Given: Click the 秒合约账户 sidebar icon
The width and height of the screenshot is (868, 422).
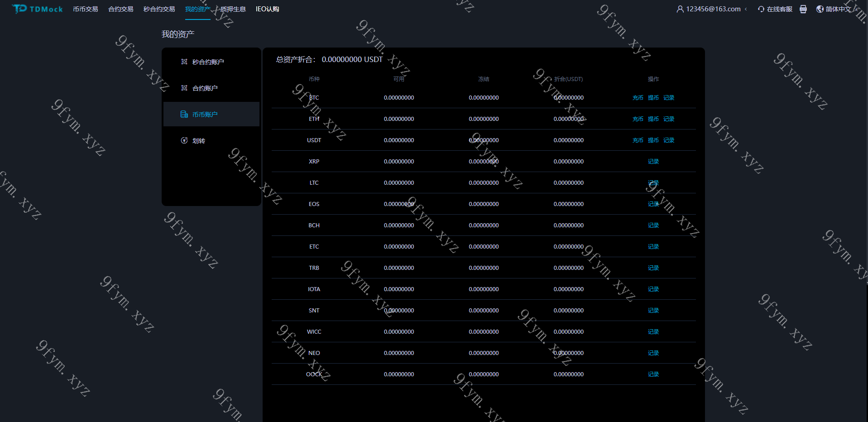Looking at the screenshot, I should [x=184, y=62].
